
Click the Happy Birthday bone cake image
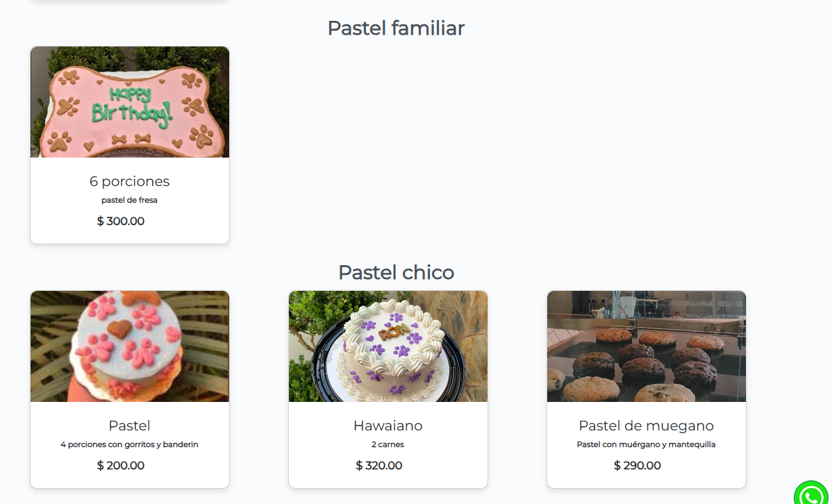coord(130,102)
